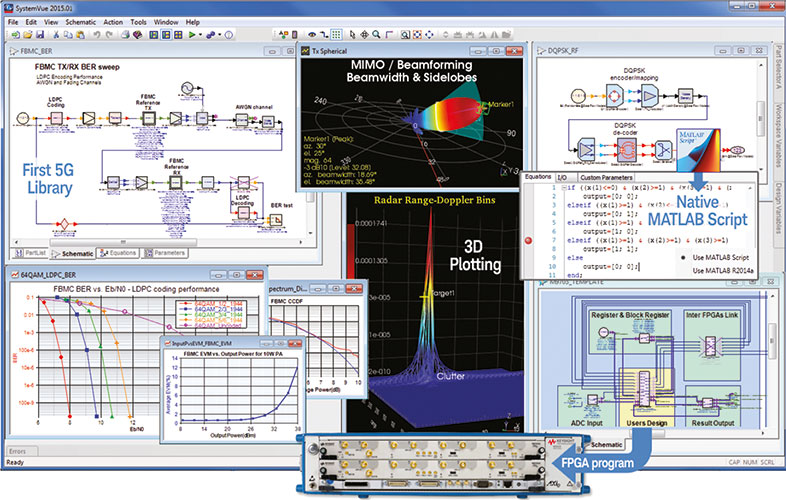Open the Design Variables side panel
The height and width of the screenshot is (500, 786).
(x=777, y=210)
